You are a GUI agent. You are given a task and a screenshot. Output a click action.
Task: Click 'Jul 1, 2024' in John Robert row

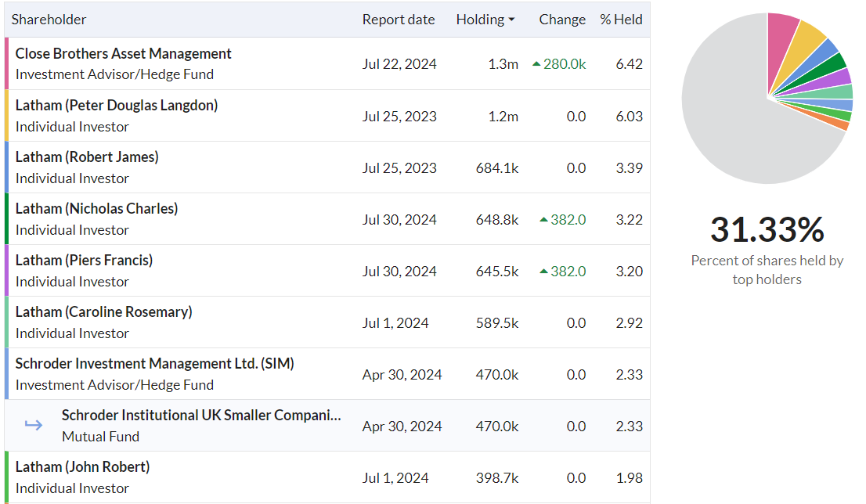[395, 478]
